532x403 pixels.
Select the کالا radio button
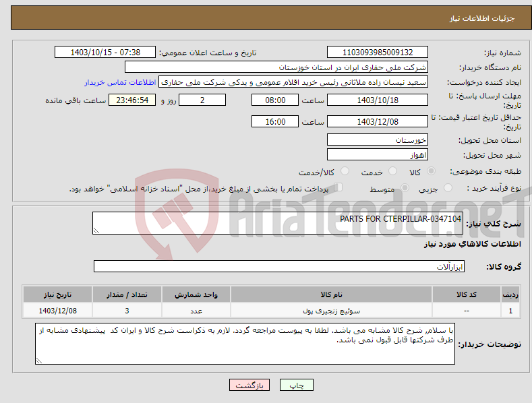click(431, 171)
